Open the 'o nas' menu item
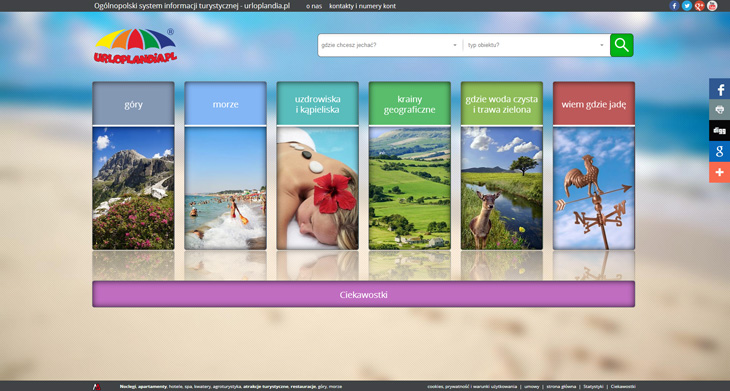 314,6
